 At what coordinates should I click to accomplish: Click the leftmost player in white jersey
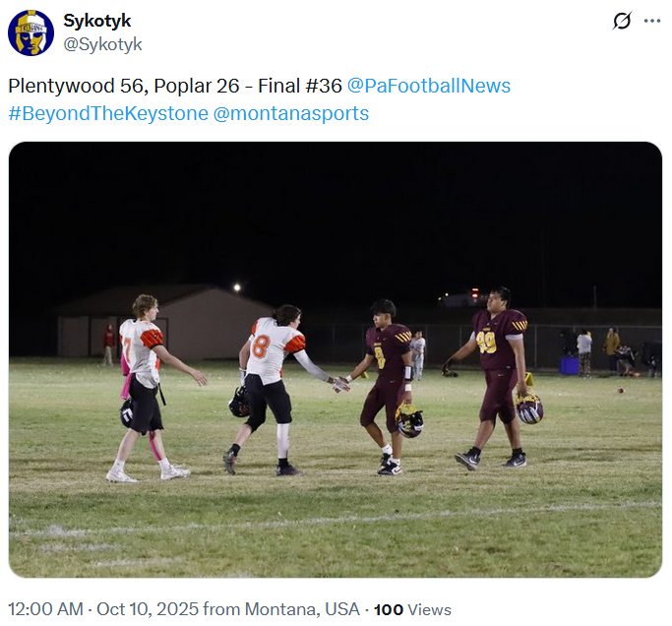(x=144, y=384)
